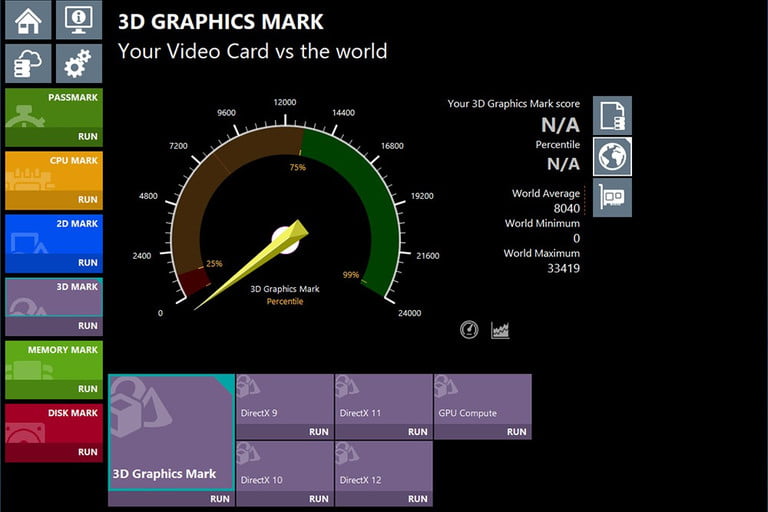Select the PassMark tile
This screenshot has width=768, height=512.
coord(54,108)
